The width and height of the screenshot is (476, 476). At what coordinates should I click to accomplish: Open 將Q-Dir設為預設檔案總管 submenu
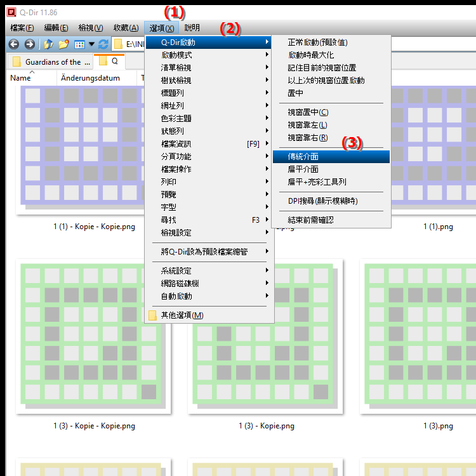click(x=209, y=252)
